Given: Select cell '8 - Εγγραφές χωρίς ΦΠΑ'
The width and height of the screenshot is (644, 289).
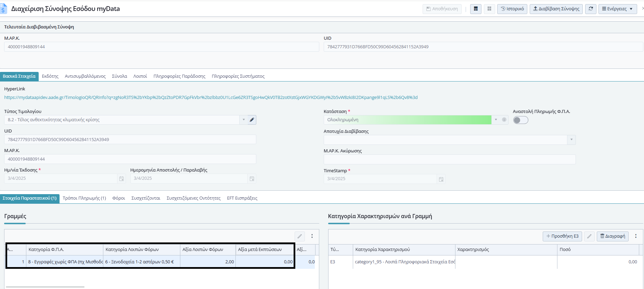Looking at the screenshot, I should pyautogui.click(x=65, y=262).
